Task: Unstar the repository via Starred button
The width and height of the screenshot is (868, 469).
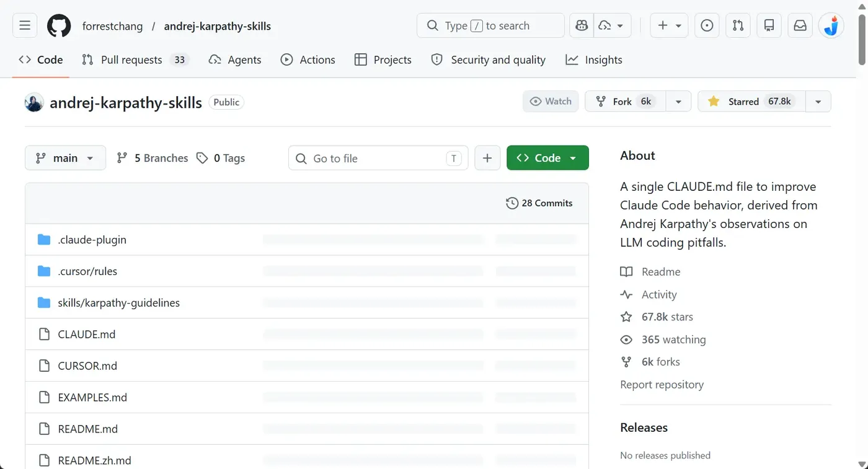Action: pos(750,101)
